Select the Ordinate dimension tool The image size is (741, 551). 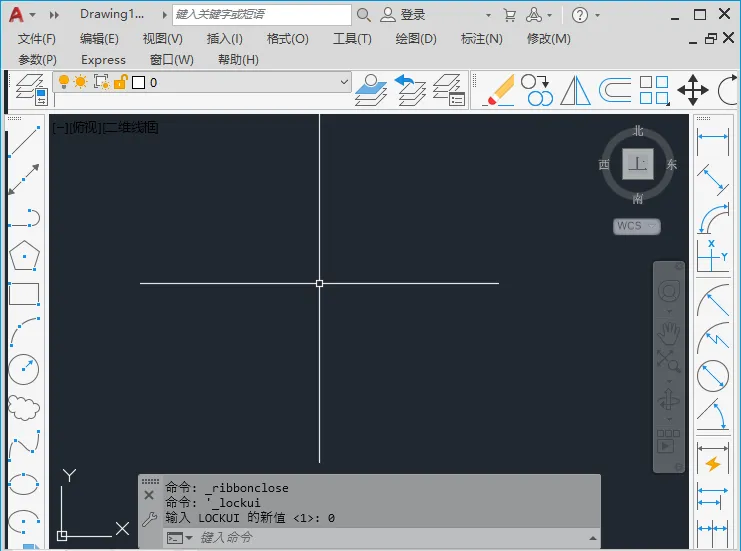(x=713, y=256)
